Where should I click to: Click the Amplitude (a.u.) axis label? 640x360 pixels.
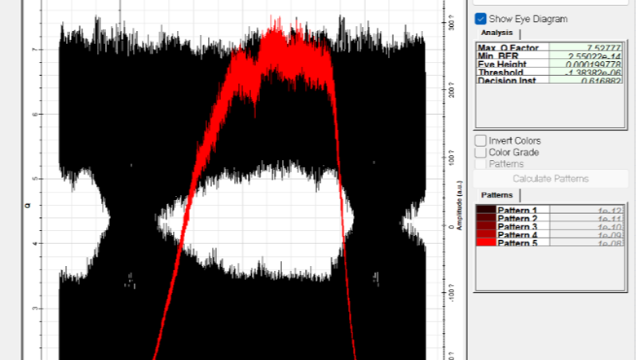(x=459, y=205)
